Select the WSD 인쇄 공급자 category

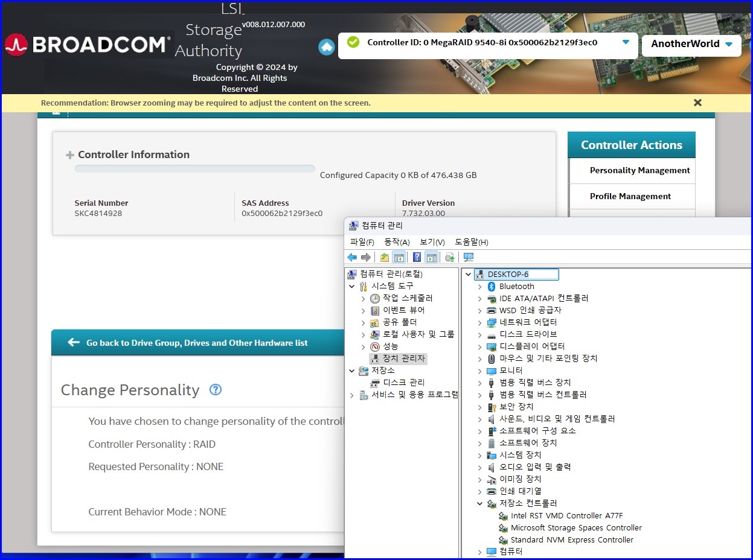click(x=530, y=310)
